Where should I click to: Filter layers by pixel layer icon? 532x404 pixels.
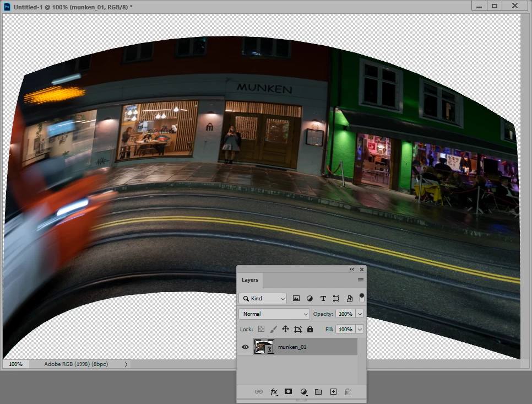[x=296, y=298]
